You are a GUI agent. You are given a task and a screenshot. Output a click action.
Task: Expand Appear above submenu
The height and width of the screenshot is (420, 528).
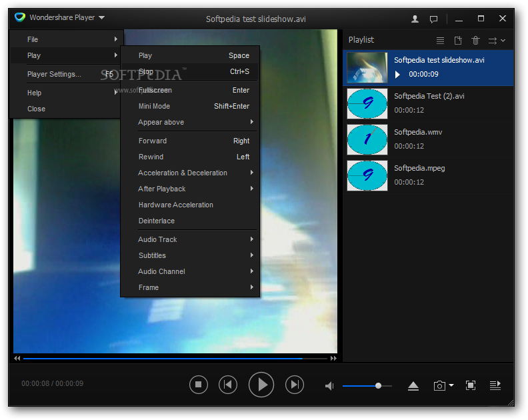190,122
